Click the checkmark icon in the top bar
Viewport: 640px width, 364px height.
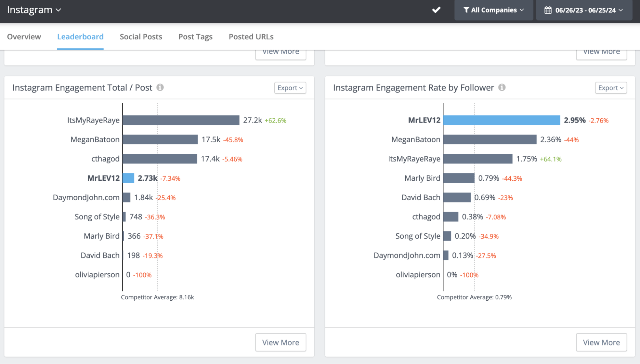(x=436, y=10)
